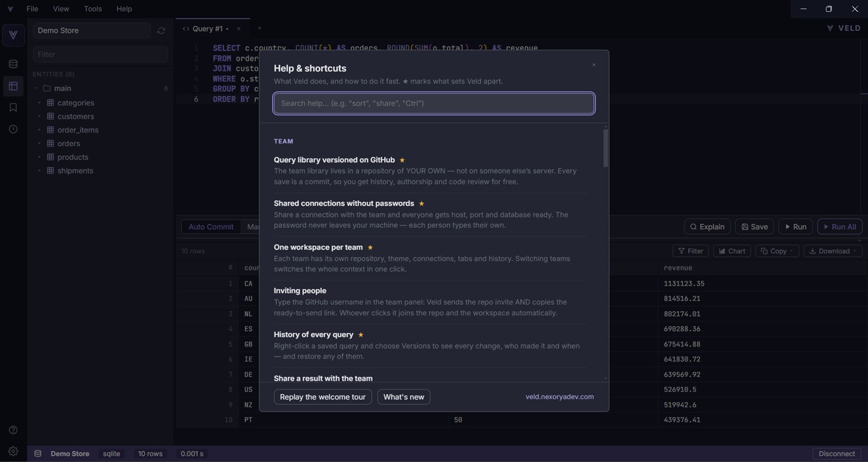Click the help dialog scrollbar thumb
Screen dimensions: 868x462
606,148
